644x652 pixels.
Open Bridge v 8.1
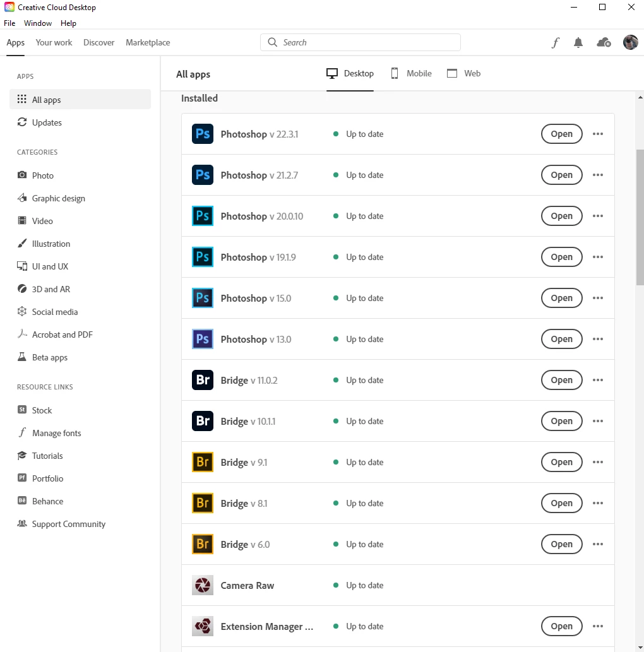coord(562,503)
